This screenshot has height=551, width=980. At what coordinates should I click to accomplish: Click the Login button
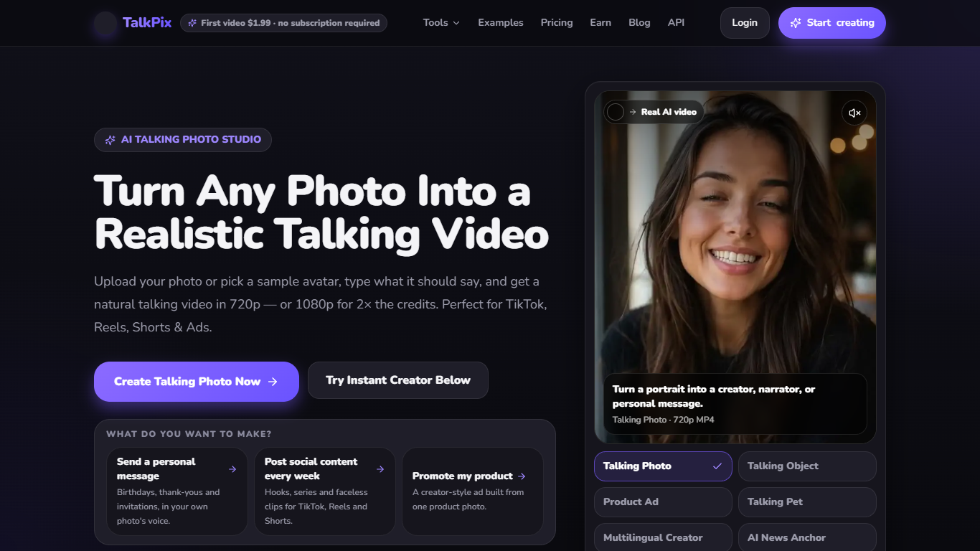[x=745, y=23]
